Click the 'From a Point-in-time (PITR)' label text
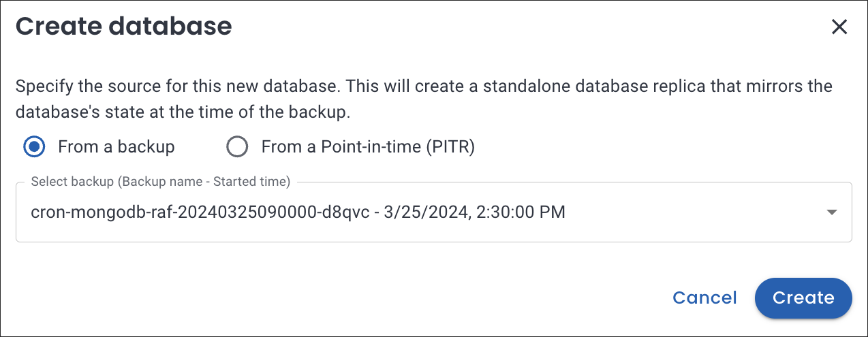The width and height of the screenshot is (868, 337). pyautogui.click(x=368, y=147)
